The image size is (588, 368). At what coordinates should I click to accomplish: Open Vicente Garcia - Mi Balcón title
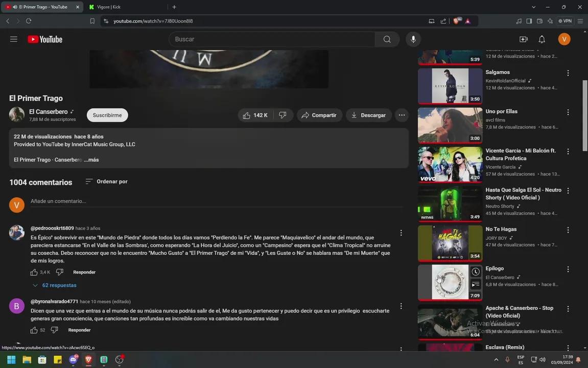[521, 154]
